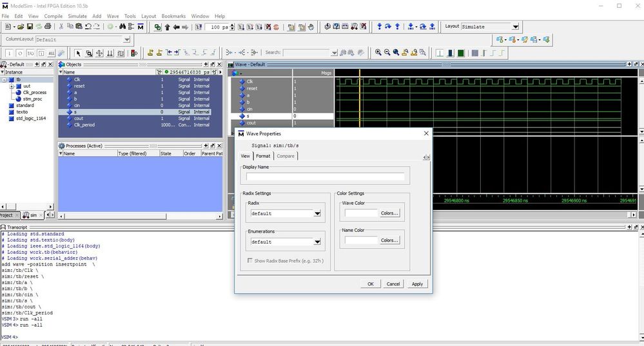Click Colors button for Wave Color

[389, 213]
